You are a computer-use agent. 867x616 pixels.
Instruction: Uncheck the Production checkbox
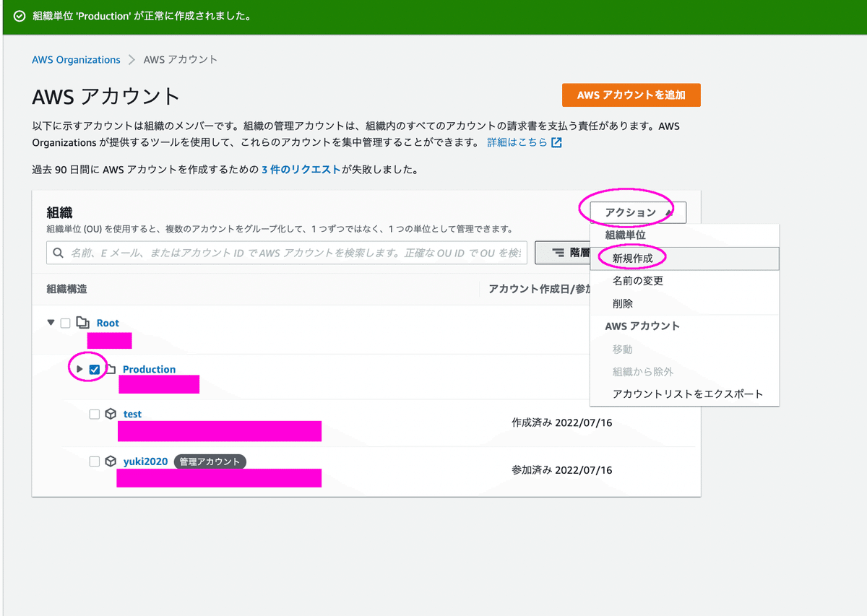point(95,369)
